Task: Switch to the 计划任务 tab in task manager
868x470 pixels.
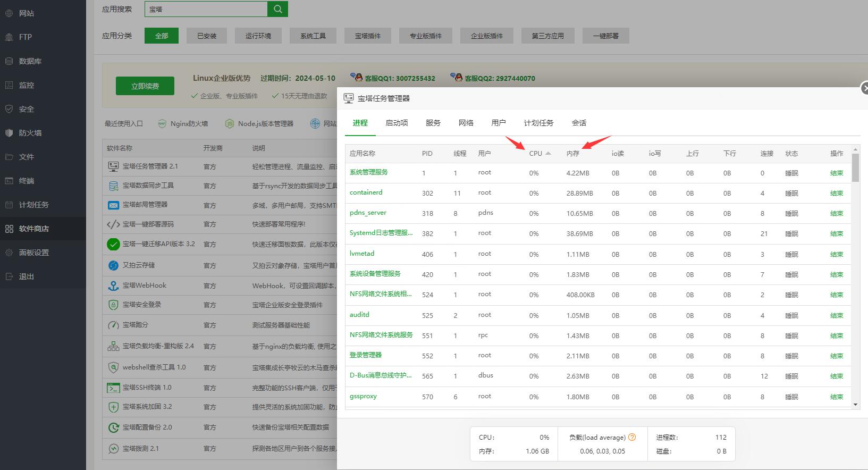Action: (x=538, y=123)
